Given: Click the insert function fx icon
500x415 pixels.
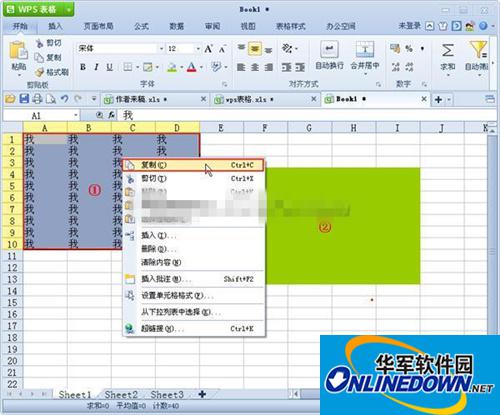Looking at the screenshot, I should (x=111, y=115).
